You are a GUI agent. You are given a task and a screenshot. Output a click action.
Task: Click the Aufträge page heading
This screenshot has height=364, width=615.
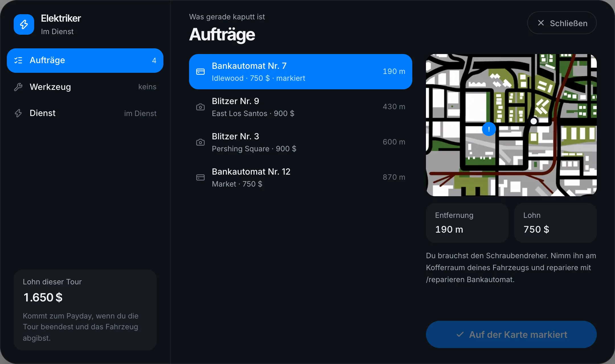(222, 35)
